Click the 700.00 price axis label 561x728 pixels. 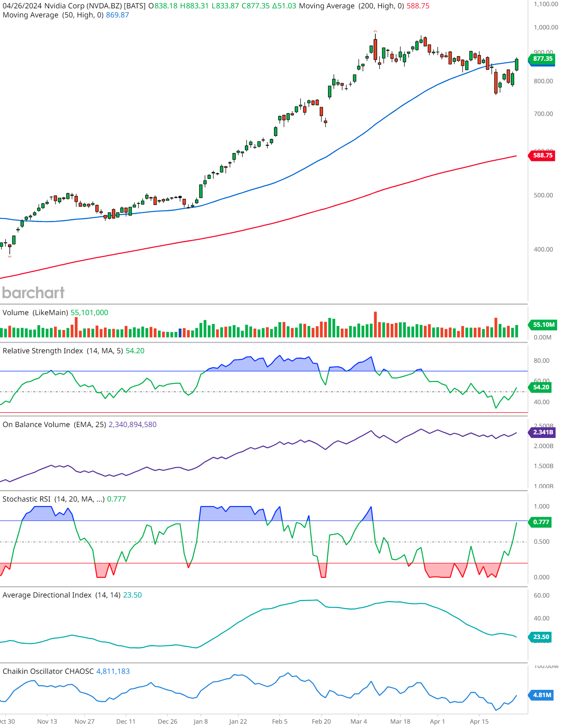[x=543, y=114]
